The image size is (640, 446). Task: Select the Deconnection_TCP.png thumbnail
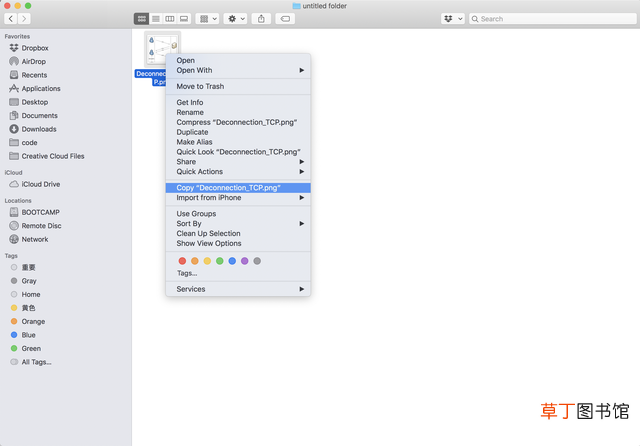point(162,49)
